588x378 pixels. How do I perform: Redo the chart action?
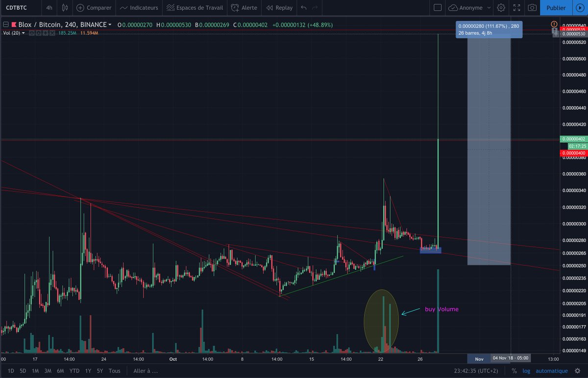316,8
